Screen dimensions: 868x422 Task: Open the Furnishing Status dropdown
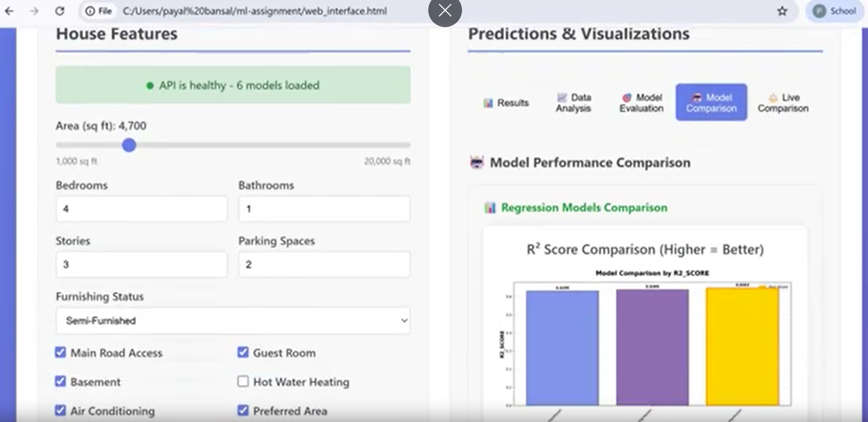(x=233, y=320)
